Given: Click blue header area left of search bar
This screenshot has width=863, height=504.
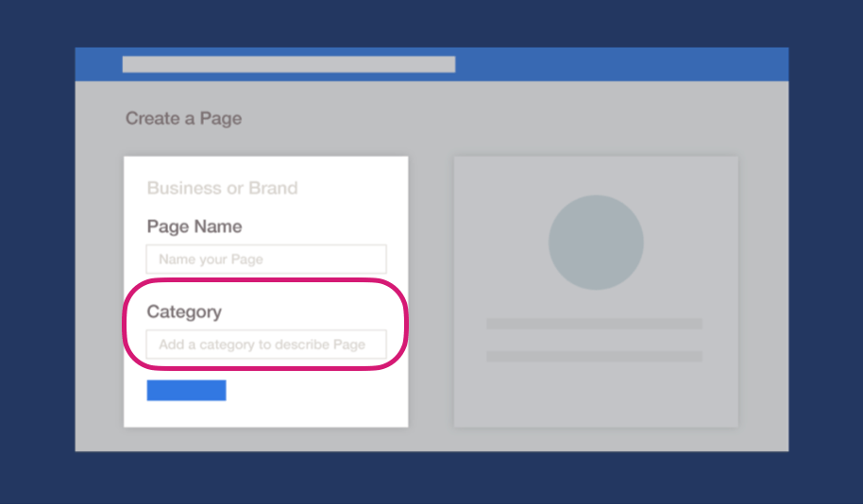Looking at the screenshot, I should (99, 64).
